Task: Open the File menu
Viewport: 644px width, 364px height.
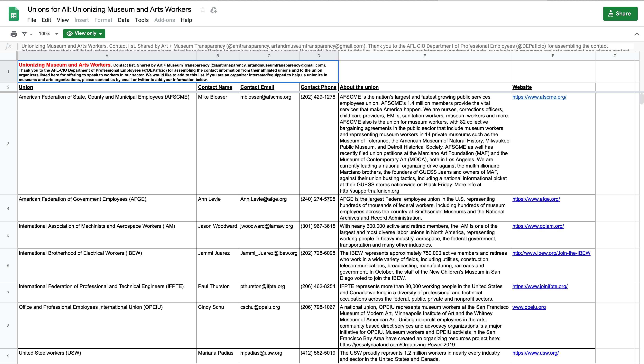Action: pos(32,20)
